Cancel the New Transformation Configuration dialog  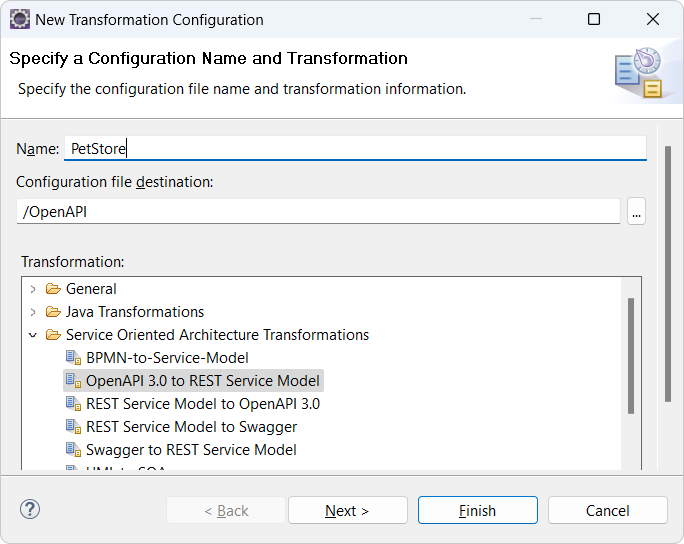click(608, 510)
